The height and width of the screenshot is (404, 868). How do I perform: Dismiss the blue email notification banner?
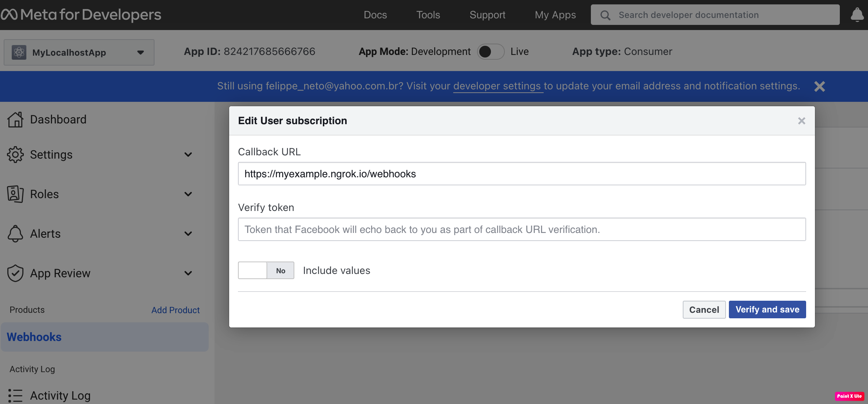(x=819, y=86)
